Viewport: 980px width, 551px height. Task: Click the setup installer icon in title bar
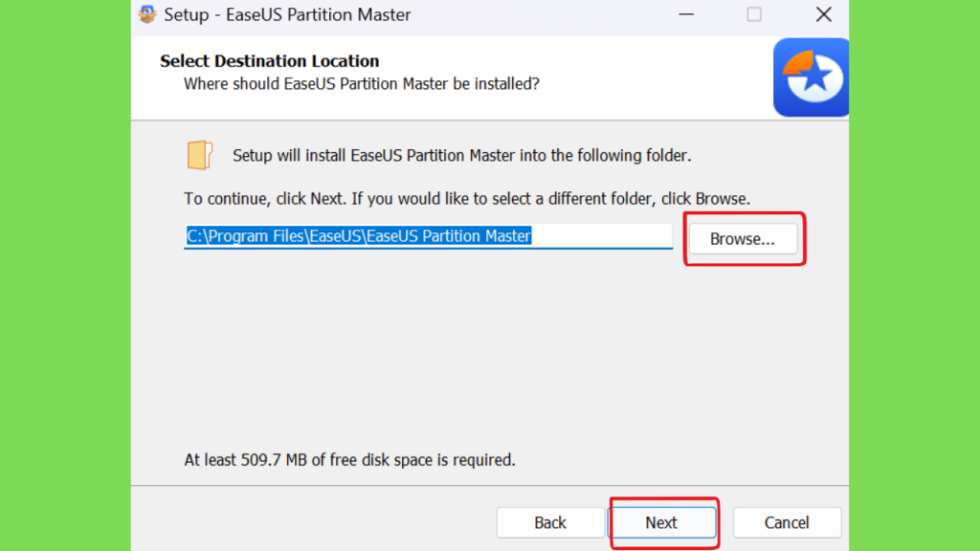[148, 14]
